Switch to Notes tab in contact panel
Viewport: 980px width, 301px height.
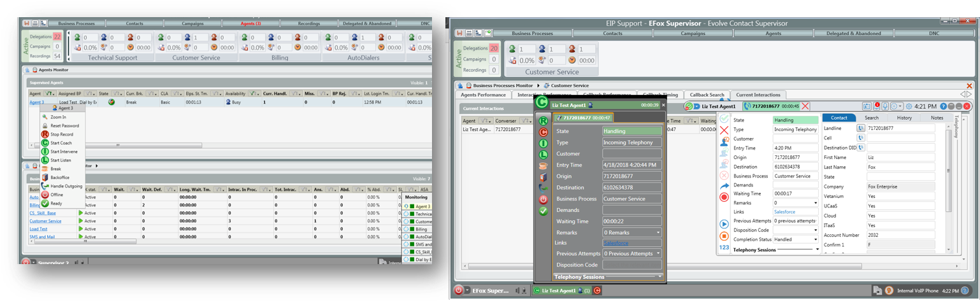coord(937,118)
